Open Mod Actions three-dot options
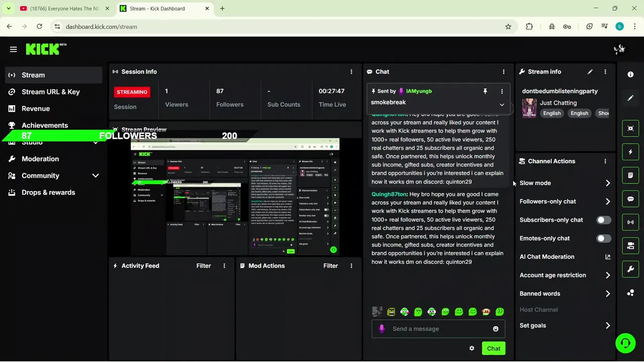 [351, 266]
